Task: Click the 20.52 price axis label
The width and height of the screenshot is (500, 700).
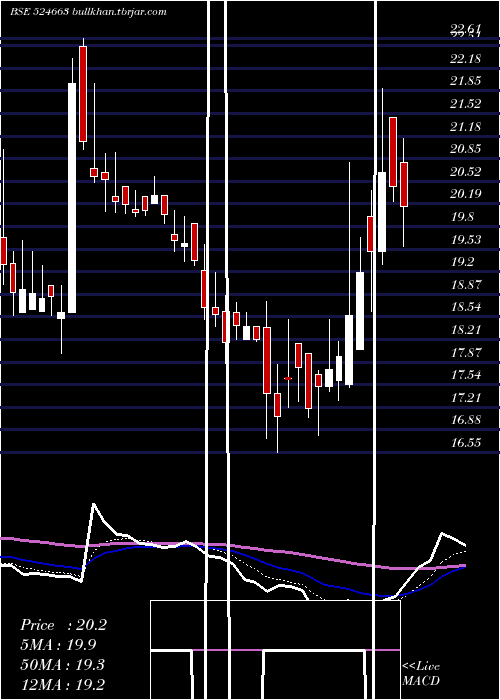Action: 466,171
